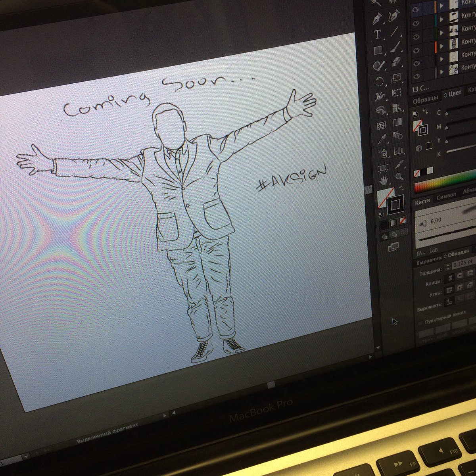This screenshot has width=476, height=476.
Task: Select the Shape Builder tool
Action: pos(381,110)
